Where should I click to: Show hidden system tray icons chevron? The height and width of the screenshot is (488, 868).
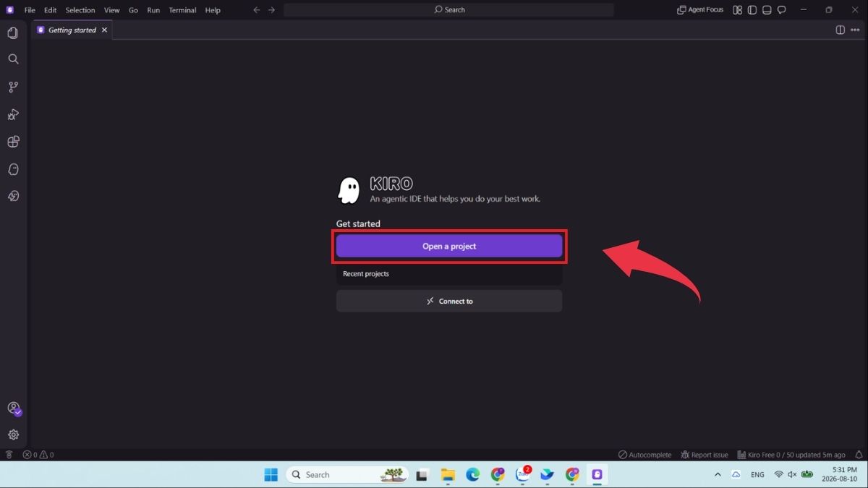coord(718,474)
